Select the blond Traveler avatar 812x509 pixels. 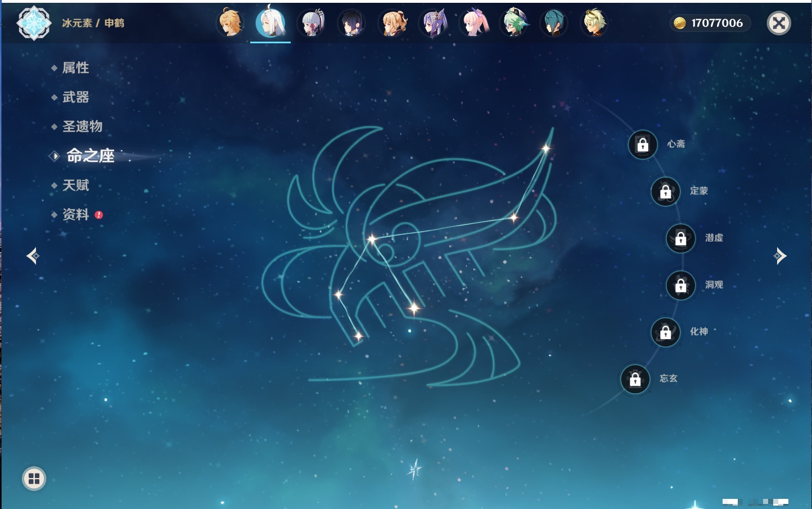[231, 23]
